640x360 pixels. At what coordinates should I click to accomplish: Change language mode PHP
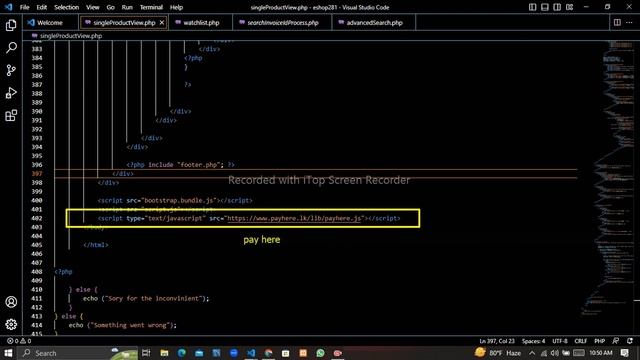(600, 341)
